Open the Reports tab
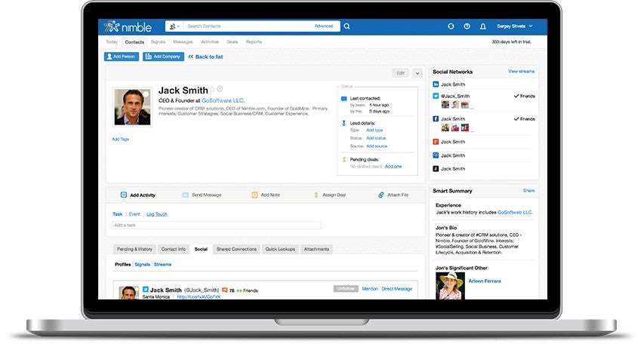 (254, 41)
